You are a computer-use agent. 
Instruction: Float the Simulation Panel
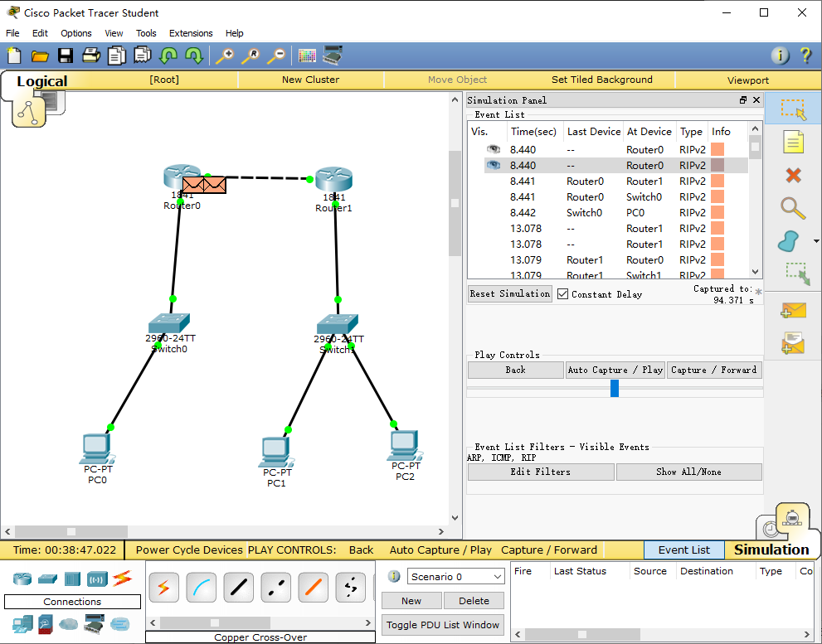(743, 100)
